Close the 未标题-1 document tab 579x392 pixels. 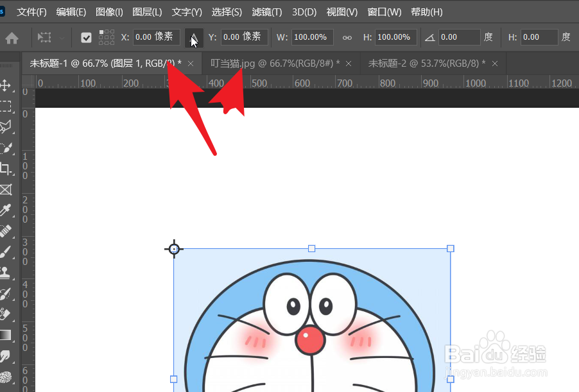191,64
